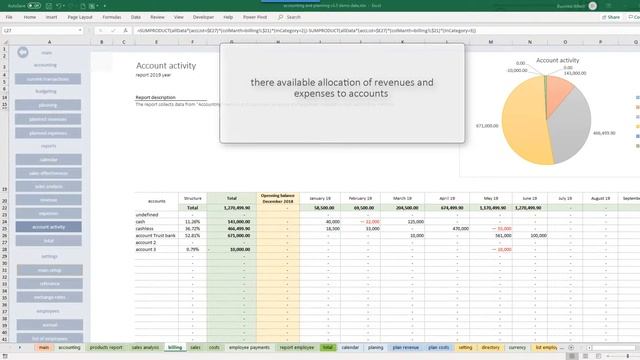The height and width of the screenshot is (360, 640).
Task: Click the Page Break Preview status icon
Action: point(598,356)
